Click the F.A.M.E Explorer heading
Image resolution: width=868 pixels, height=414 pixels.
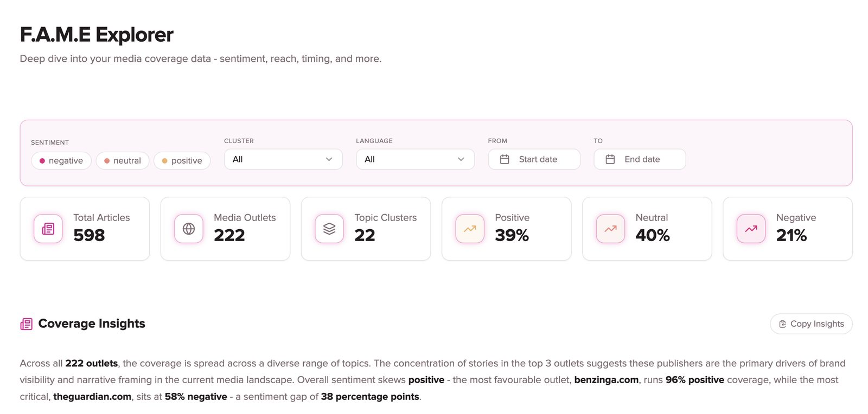click(97, 35)
